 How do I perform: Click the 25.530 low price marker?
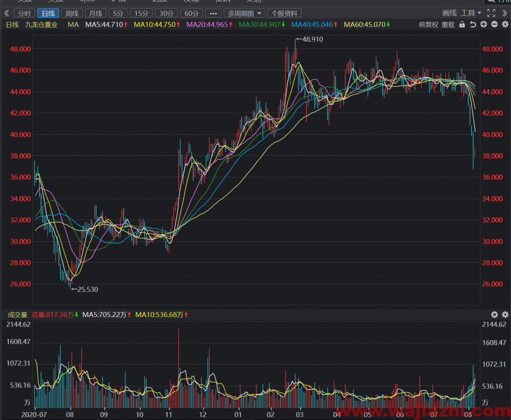85,290
